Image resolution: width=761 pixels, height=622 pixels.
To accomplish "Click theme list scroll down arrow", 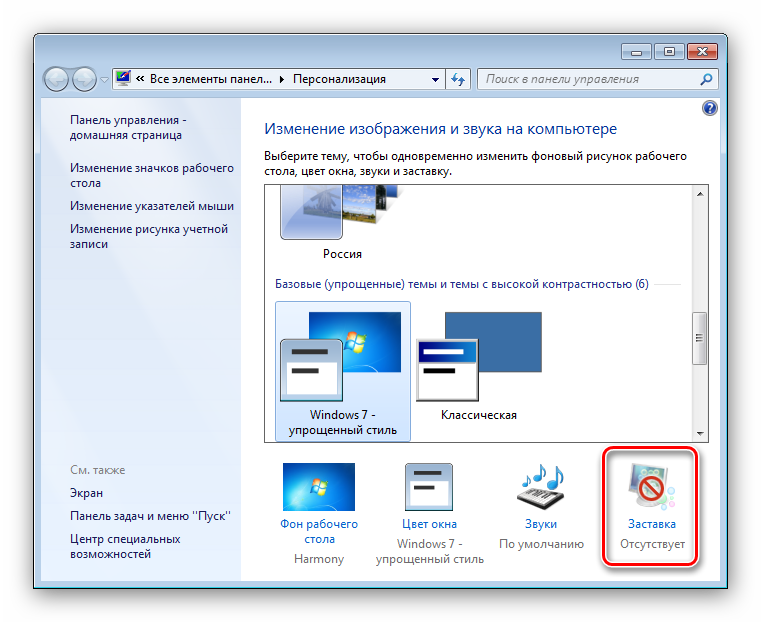I will click(x=700, y=433).
